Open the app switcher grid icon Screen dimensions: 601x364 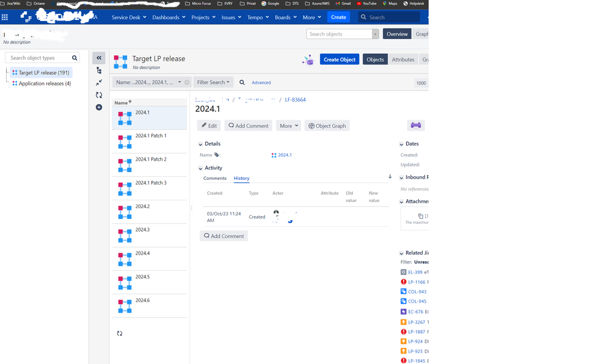pos(5,17)
